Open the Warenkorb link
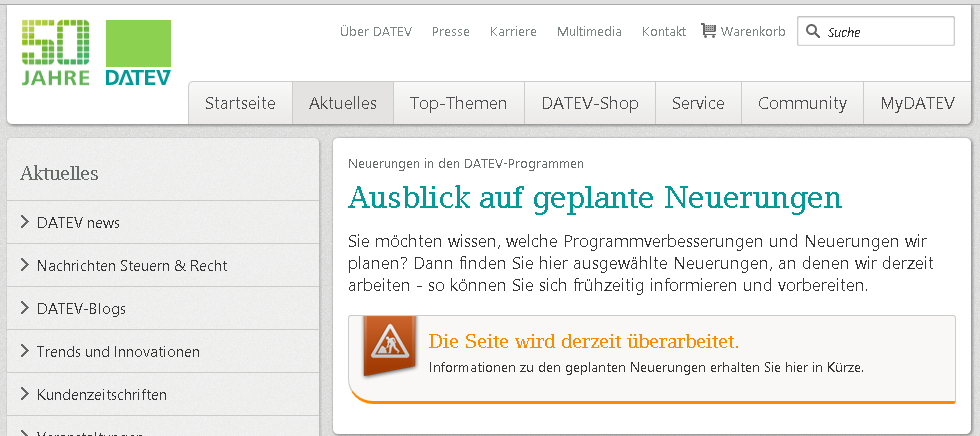 (x=752, y=31)
